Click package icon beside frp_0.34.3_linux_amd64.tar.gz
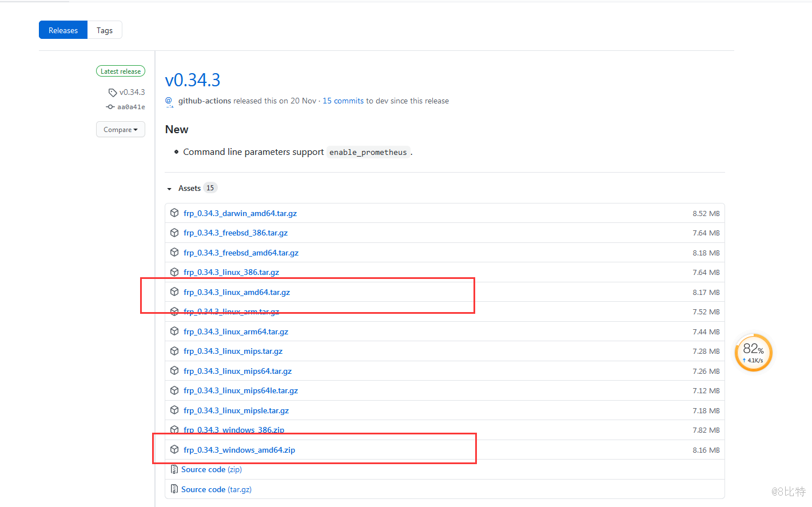 [174, 292]
